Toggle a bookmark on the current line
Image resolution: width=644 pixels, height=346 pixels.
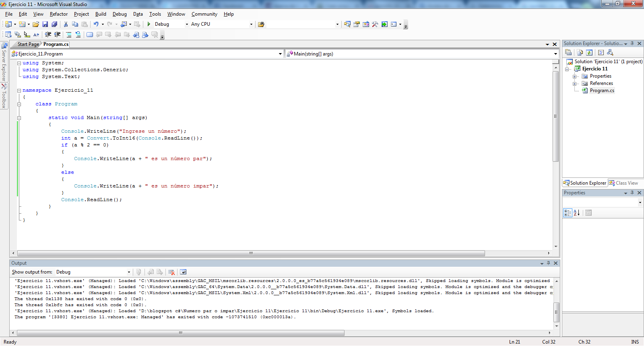click(x=90, y=35)
